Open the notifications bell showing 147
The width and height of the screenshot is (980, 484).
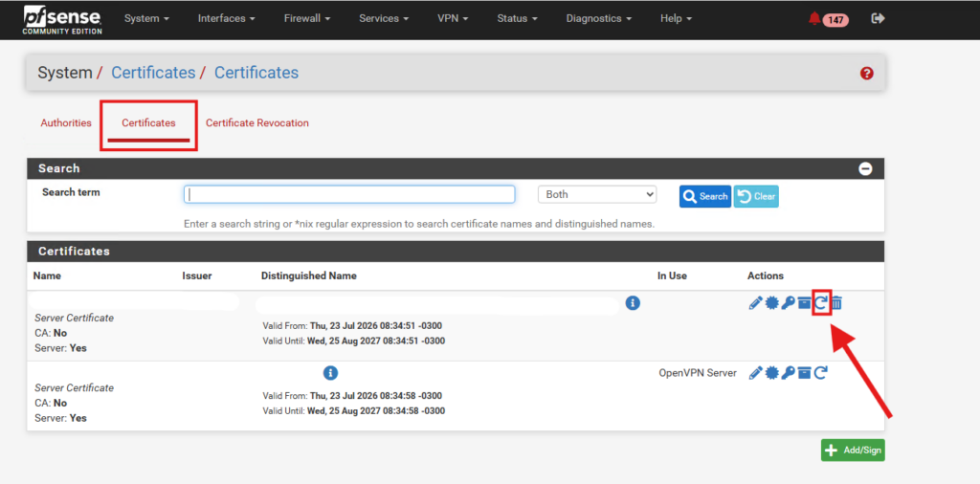[828, 19]
